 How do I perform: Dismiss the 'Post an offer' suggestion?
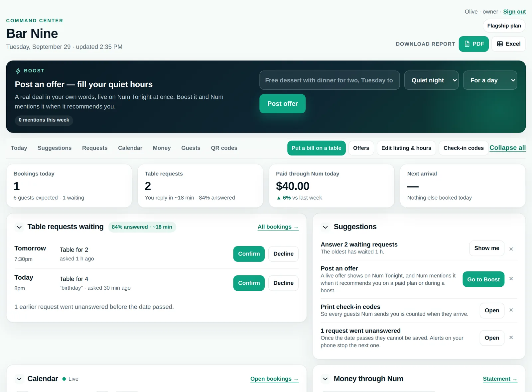[511, 279]
